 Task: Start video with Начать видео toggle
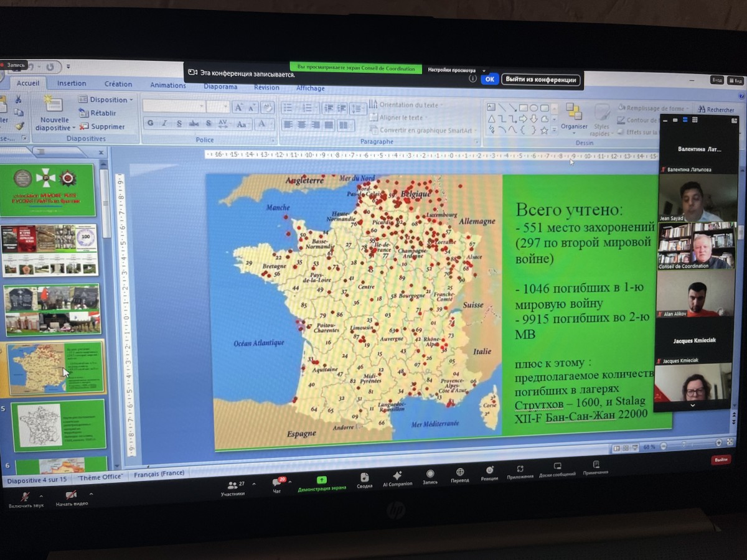71,495
